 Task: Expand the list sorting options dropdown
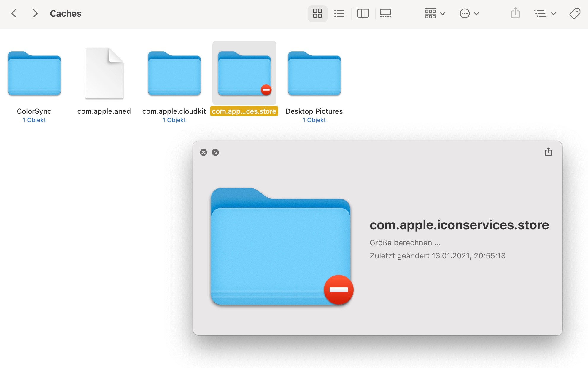click(545, 13)
